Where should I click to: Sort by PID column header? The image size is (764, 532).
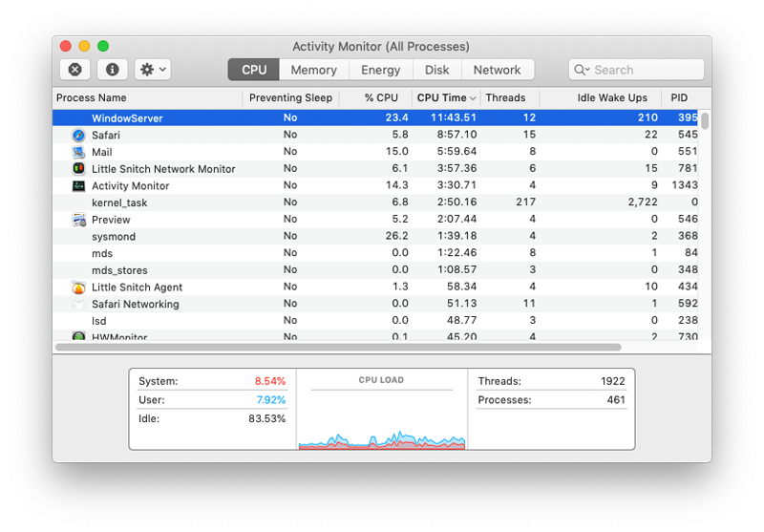(679, 98)
